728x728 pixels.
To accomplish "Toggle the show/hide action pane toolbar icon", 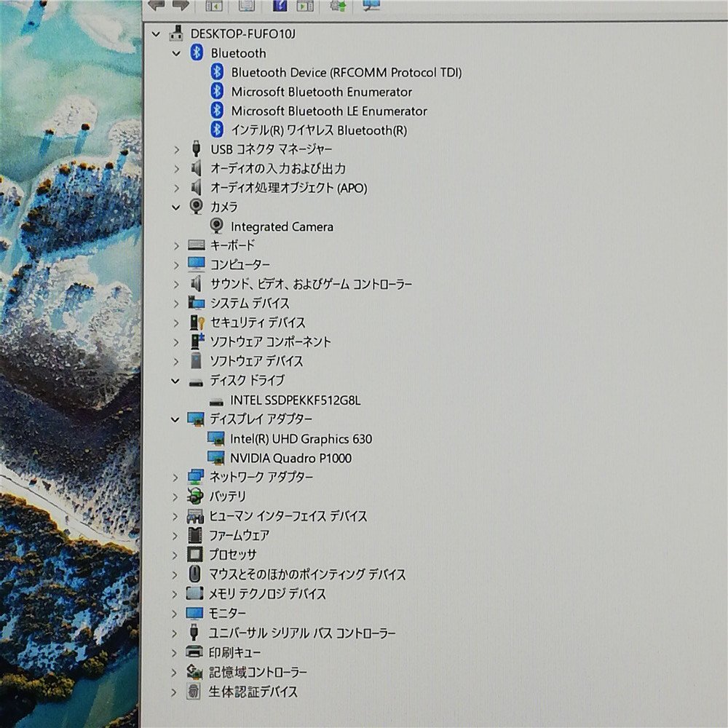I will tap(305, 4).
